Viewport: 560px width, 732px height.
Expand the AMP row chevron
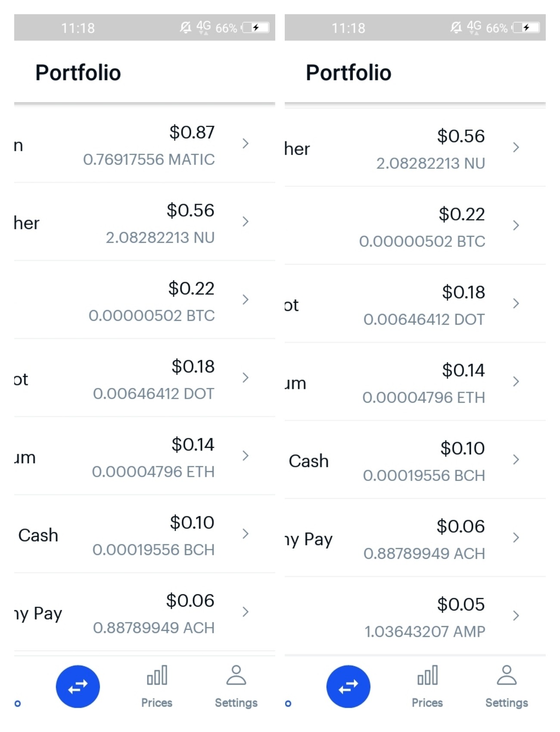(516, 615)
